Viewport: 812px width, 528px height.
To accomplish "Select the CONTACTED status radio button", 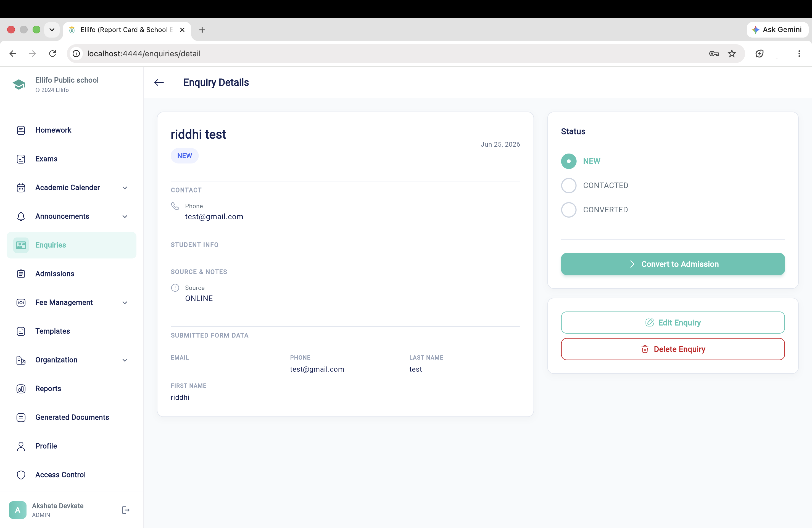I will click(569, 186).
